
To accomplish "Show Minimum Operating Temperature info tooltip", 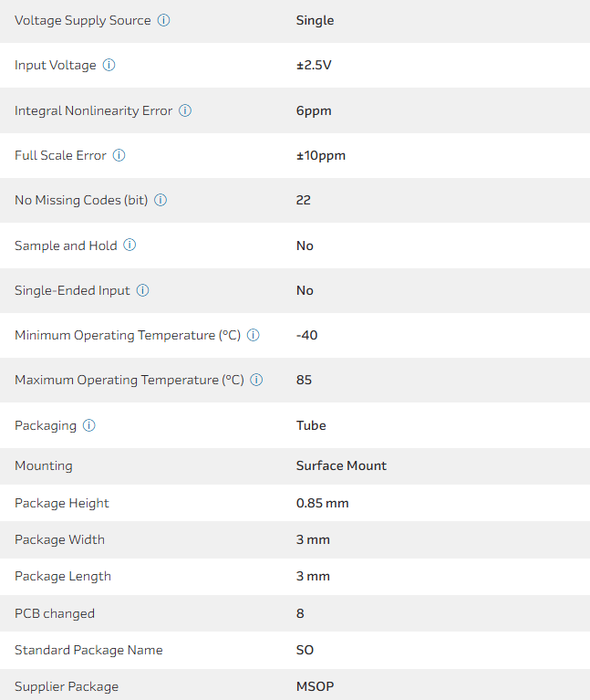I will click(x=254, y=335).
